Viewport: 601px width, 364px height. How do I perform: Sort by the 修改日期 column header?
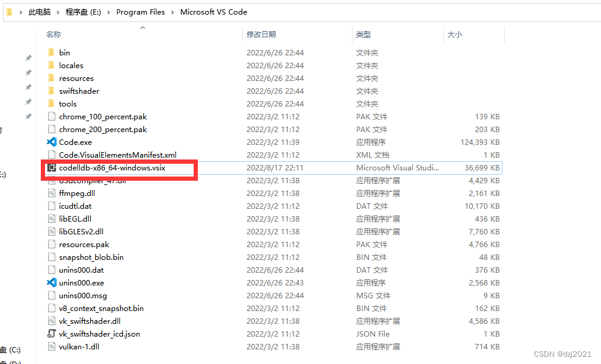(x=261, y=34)
